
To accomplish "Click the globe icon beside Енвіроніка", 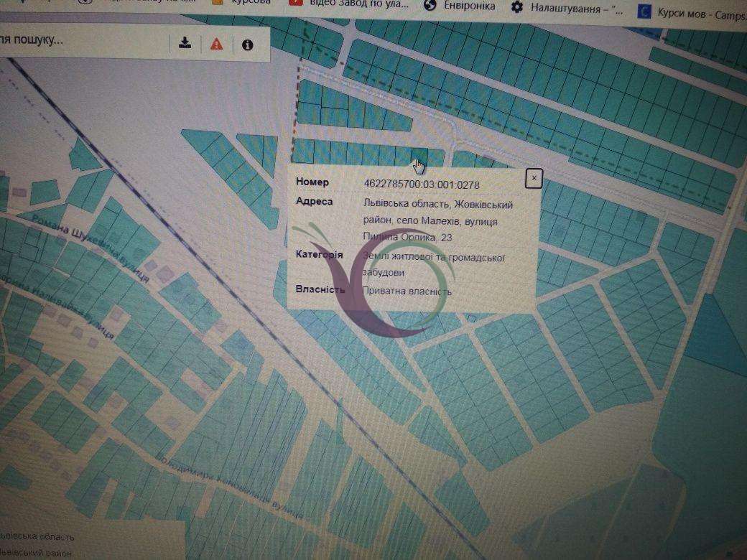I will point(430,5).
